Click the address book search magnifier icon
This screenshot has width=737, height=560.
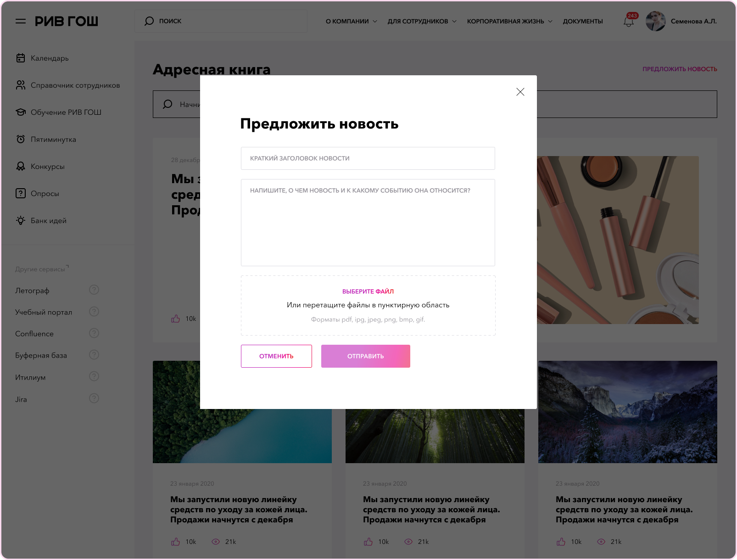click(x=168, y=104)
